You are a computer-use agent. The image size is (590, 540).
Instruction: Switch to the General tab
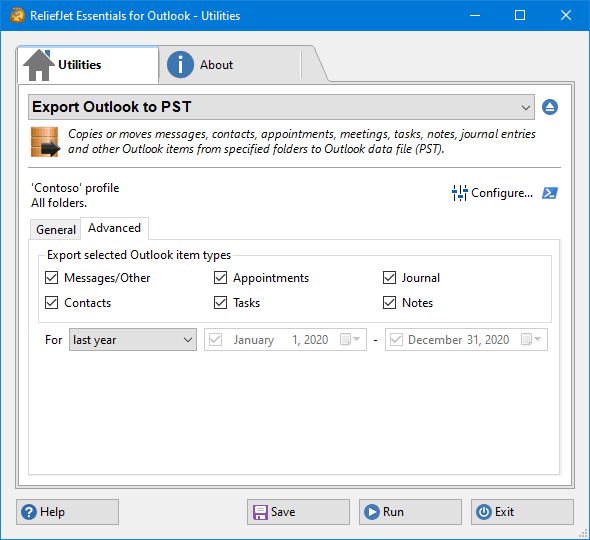point(56,229)
